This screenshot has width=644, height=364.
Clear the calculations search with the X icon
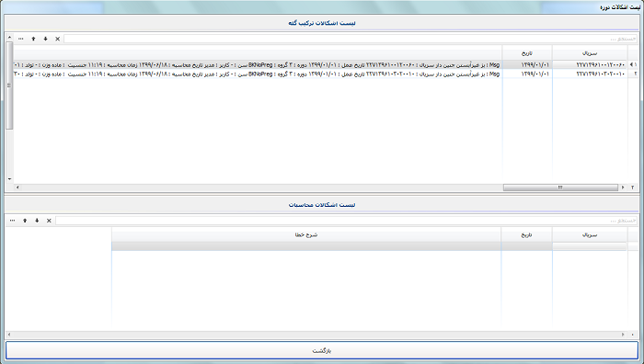[x=49, y=221]
